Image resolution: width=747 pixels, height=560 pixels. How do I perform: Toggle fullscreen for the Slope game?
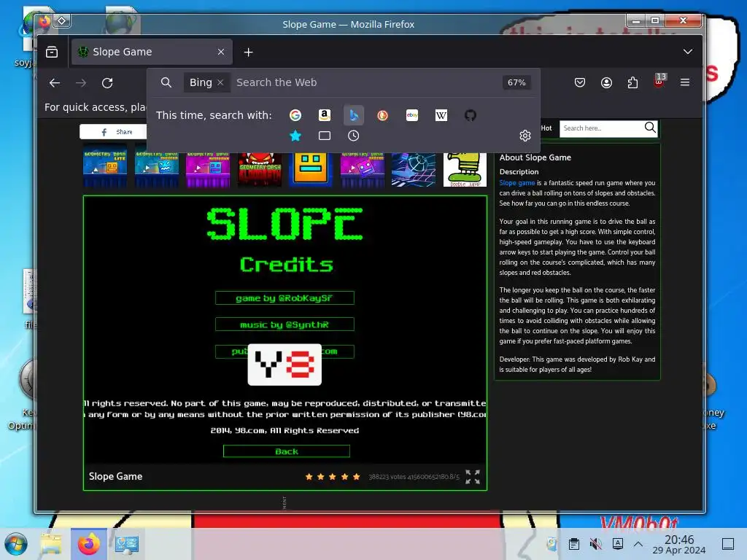(x=473, y=477)
